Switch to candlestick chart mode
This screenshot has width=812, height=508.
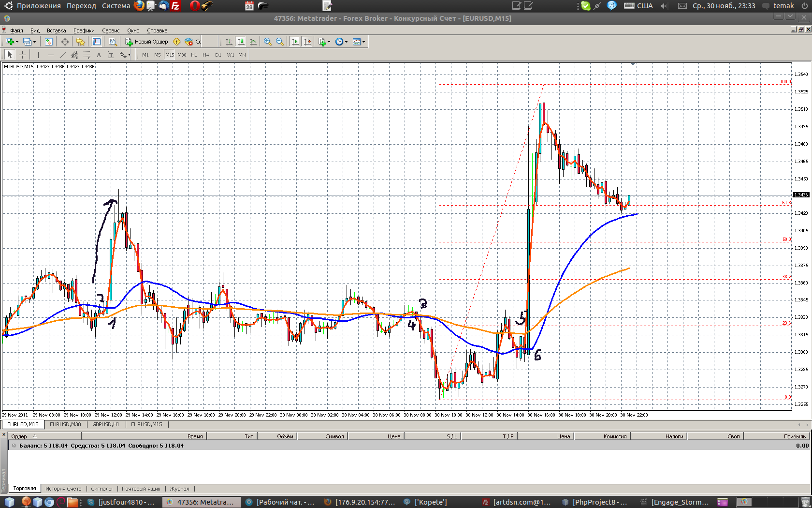241,42
